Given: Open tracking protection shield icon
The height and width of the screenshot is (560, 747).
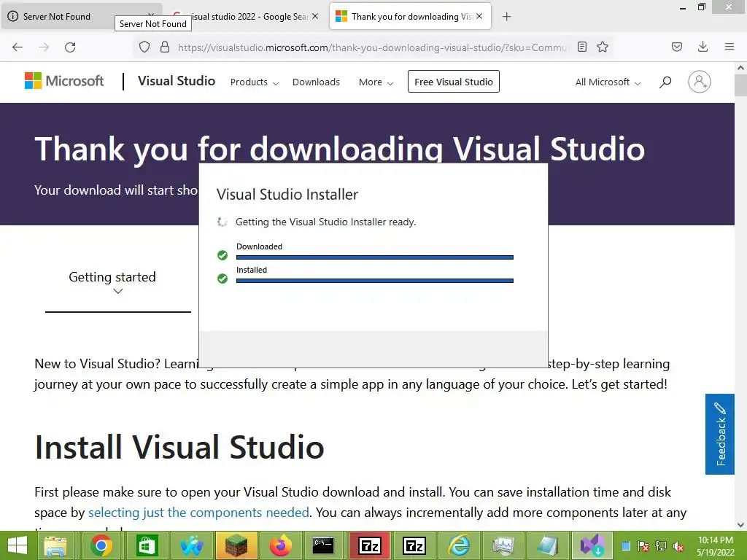Looking at the screenshot, I should point(144,47).
